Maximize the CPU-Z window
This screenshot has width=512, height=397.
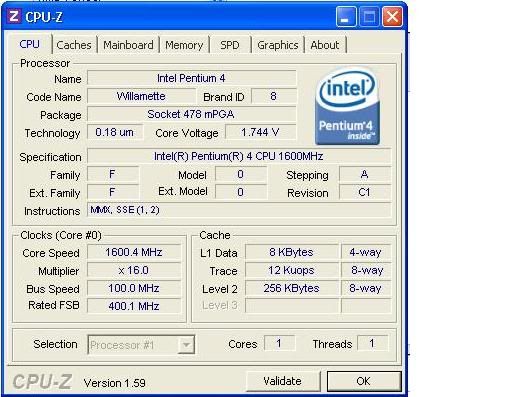pyautogui.click(x=369, y=17)
